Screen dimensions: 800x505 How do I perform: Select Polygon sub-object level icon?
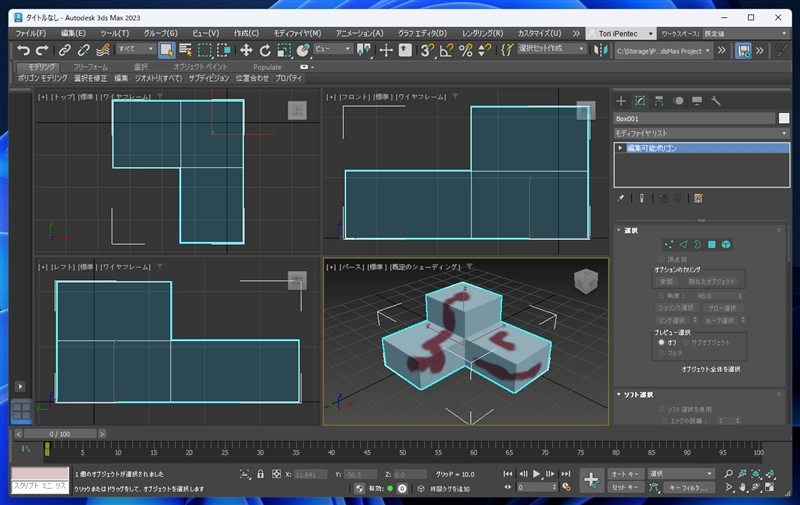click(x=712, y=244)
